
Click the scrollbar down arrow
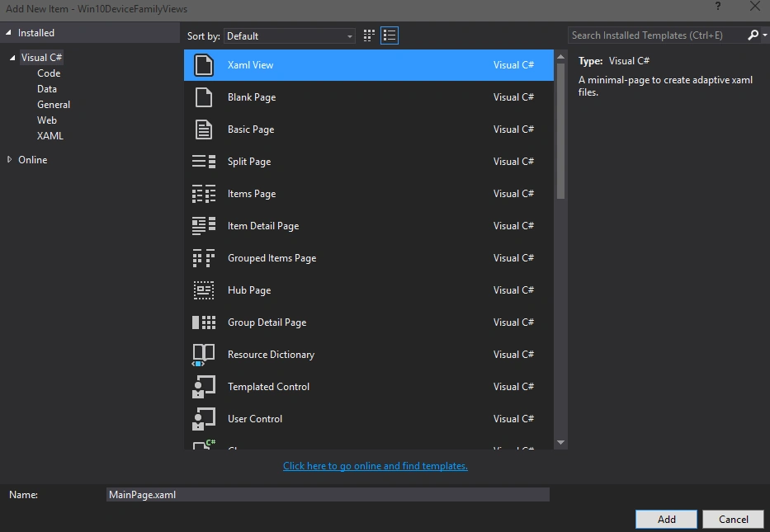point(561,443)
